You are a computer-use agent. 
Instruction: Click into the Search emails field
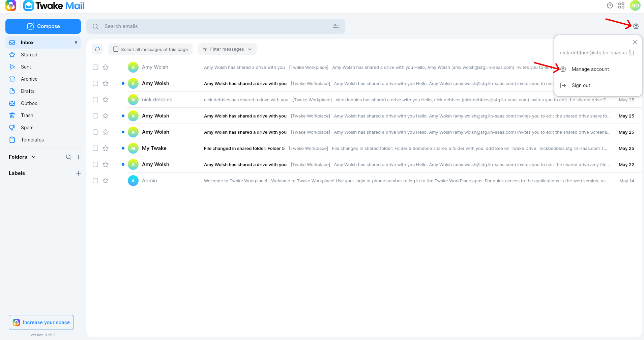coord(216,26)
